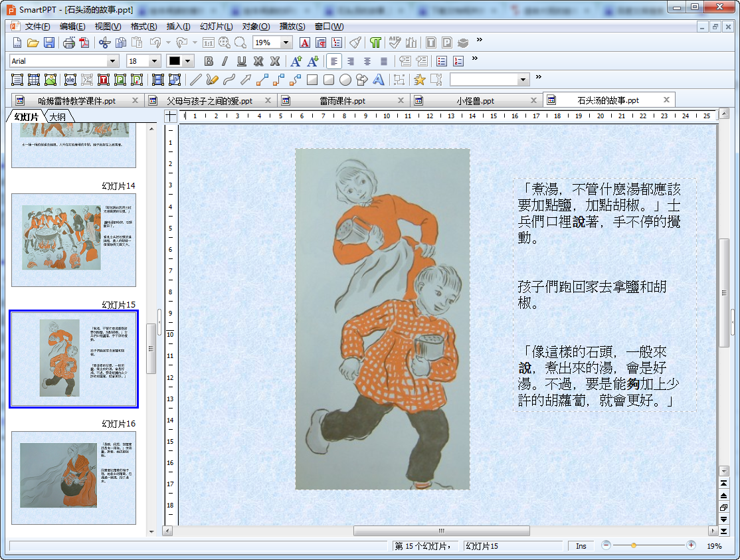Insert a picture frame from the drawing toolbar

click(50, 80)
